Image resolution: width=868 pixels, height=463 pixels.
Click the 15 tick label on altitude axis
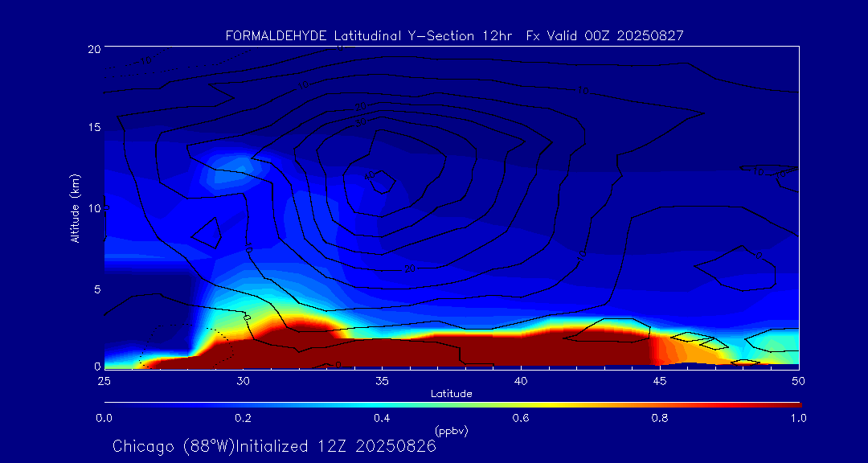tap(93, 129)
